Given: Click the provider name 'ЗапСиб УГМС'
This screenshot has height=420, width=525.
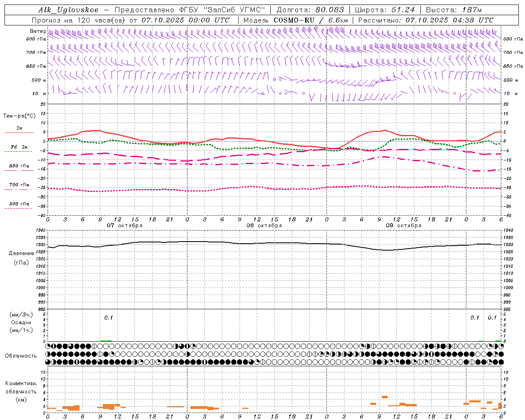Looking at the screenshot, I should point(234,10).
